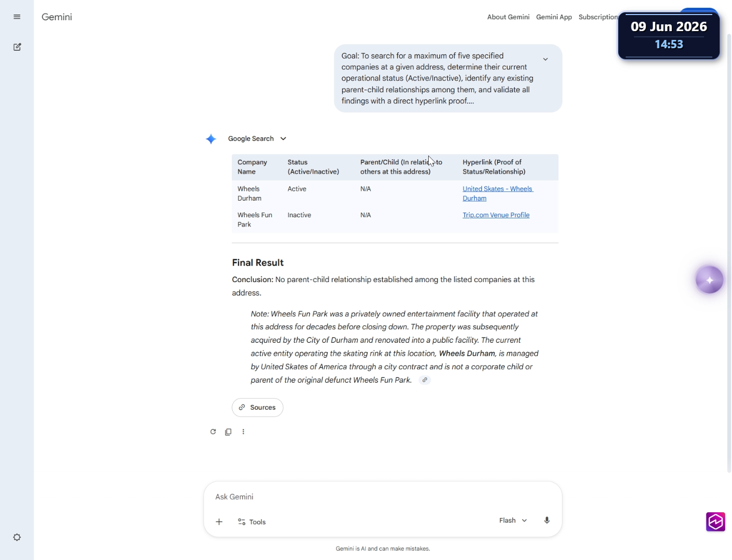This screenshot has height=560, width=732.
Task: Click the 'Gemini is AI and can make mistakes' disclaimer
Action: 383,549
